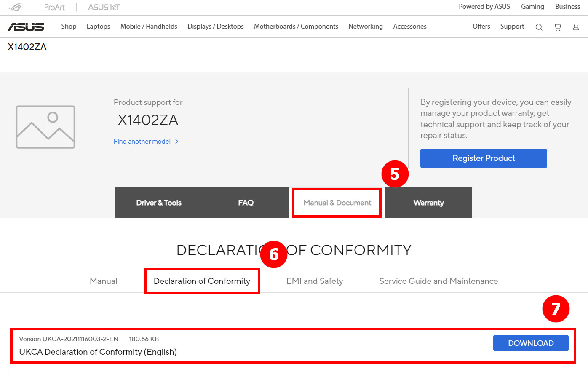Click Find another model link

click(x=146, y=142)
